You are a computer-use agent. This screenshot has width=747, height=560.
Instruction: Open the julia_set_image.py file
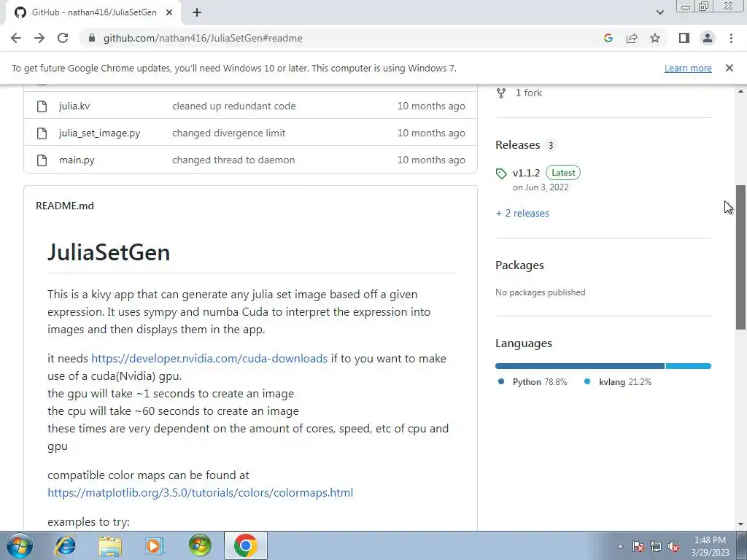tap(99, 133)
